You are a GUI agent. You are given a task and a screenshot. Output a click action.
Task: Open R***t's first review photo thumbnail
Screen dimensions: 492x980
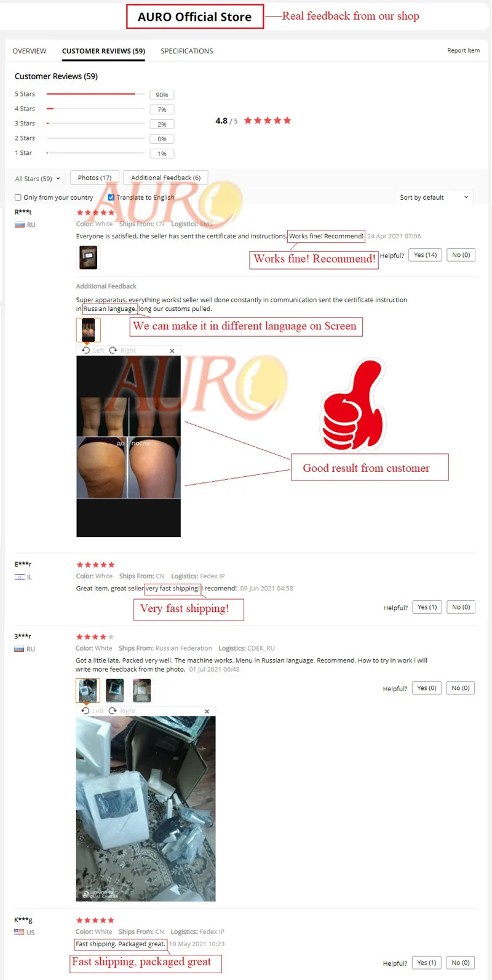(x=88, y=257)
